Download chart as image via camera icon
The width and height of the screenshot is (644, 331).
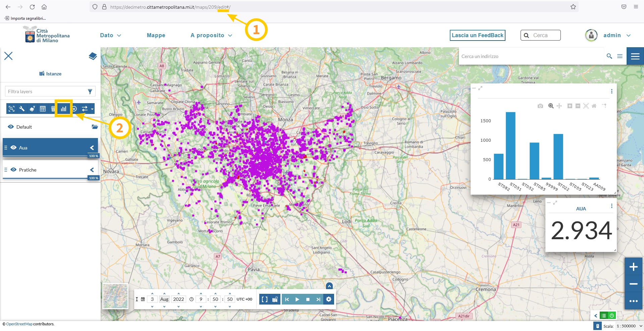point(540,106)
